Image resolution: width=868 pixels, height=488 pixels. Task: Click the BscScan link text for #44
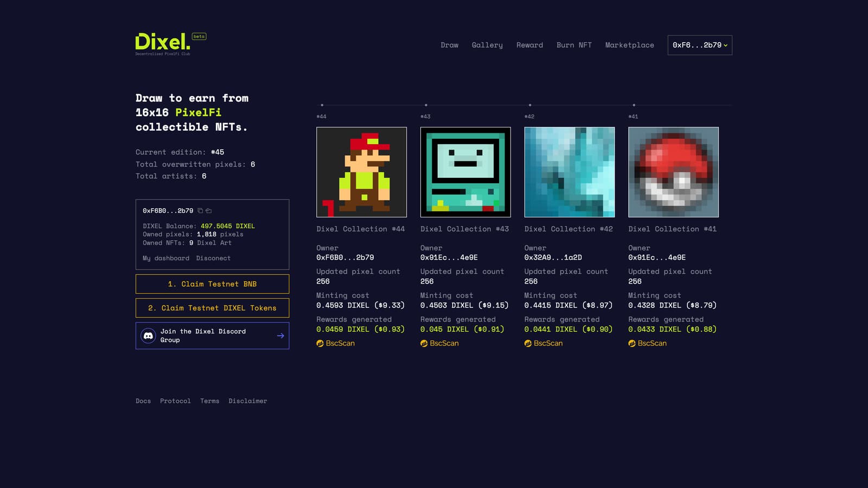click(x=340, y=343)
